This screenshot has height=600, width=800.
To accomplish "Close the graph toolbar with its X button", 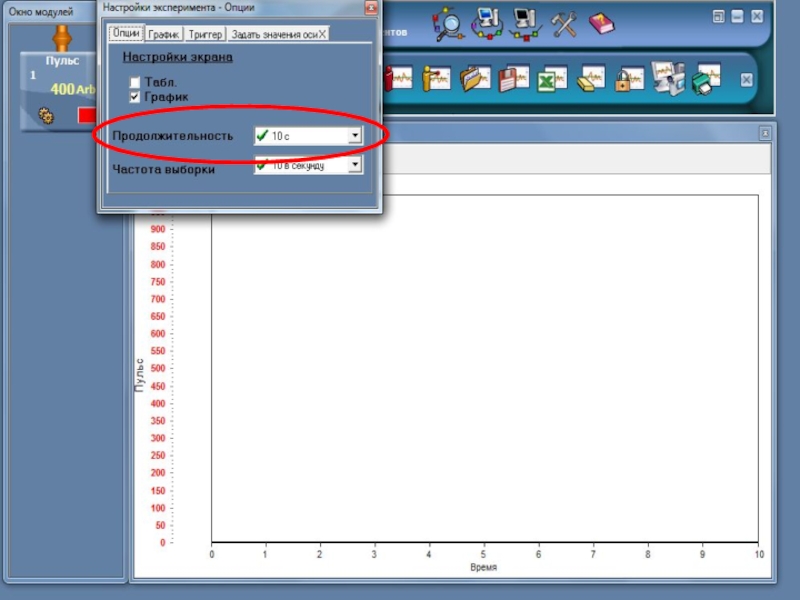I will [746, 80].
